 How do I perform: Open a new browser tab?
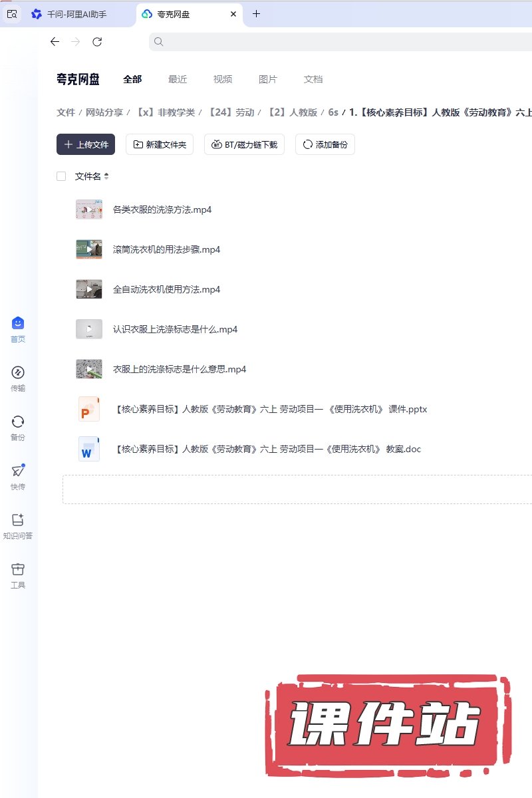point(257,14)
